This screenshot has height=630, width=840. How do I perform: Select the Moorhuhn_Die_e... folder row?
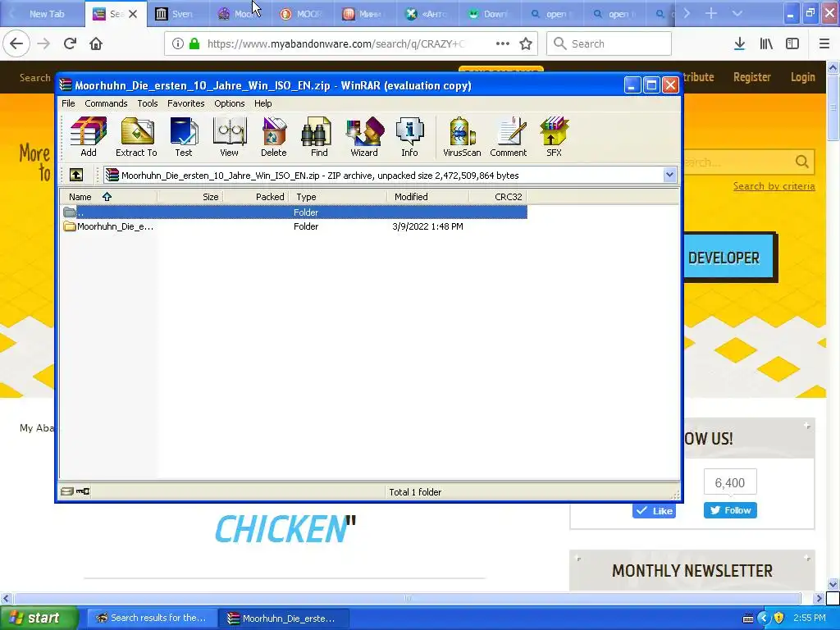pyautogui.click(x=293, y=226)
